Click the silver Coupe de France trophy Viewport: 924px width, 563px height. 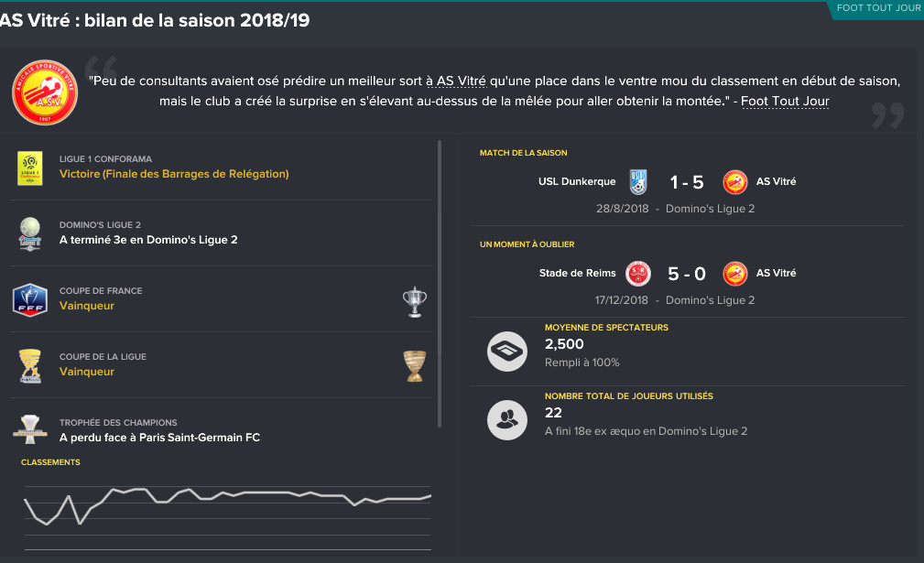pos(415,302)
